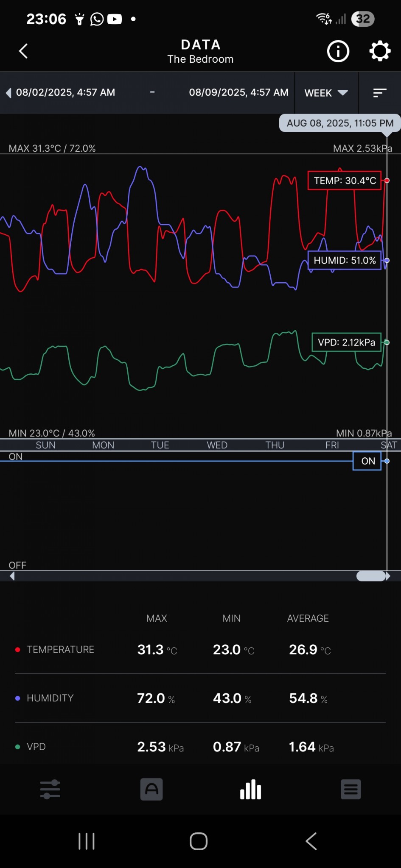This screenshot has width=401, height=868.
Task: Select the bar chart data tab
Action: pos(251,790)
